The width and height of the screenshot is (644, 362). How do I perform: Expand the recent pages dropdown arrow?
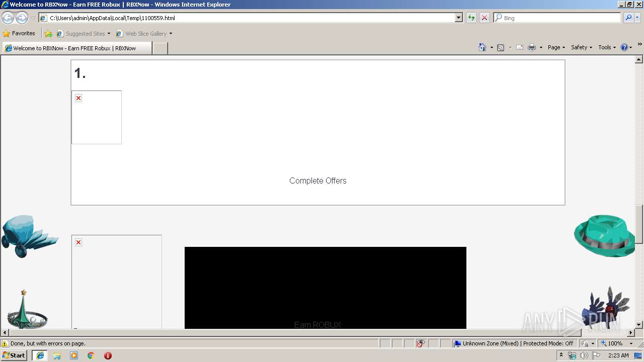pos(33,18)
